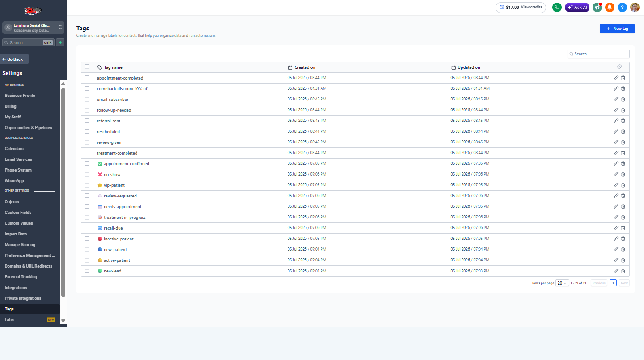Click the sidebar scroll up arrow
The height and width of the screenshot is (360, 644).
click(x=63, y=84)
